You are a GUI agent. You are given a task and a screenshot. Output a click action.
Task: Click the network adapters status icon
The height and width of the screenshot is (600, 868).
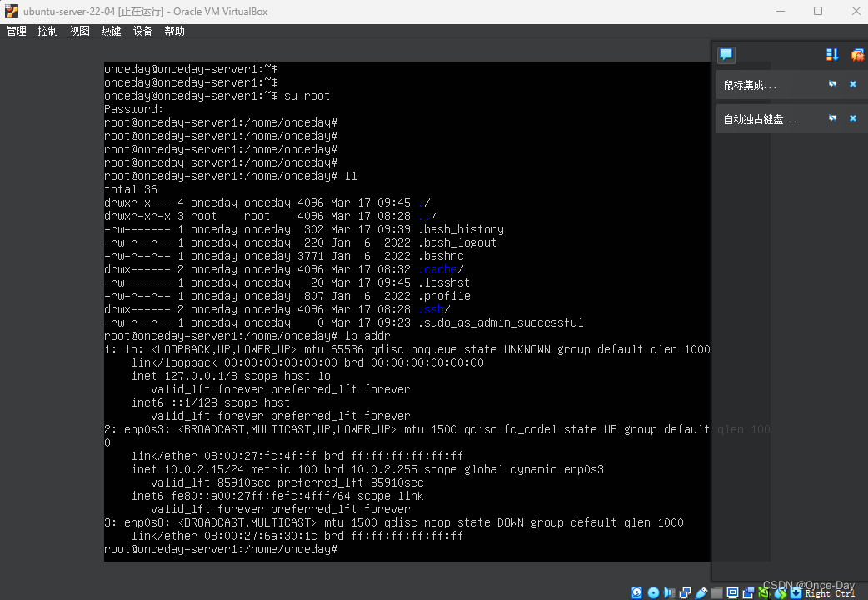point(686,593)
